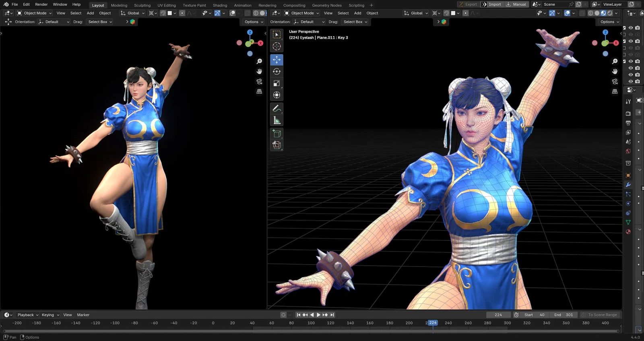Screen dimensions: 644x341
Task: Activate the Transform tool in toolbar
Action: click(277, 95)
